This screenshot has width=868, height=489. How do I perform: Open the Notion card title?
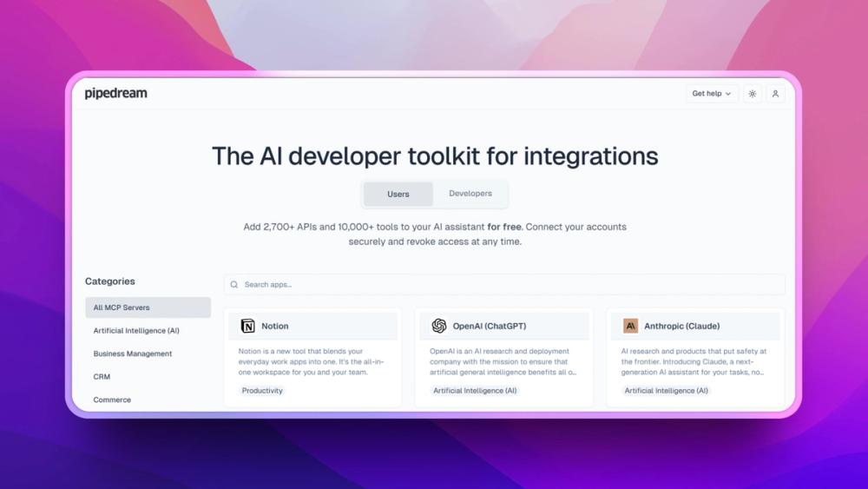[274, 327]
